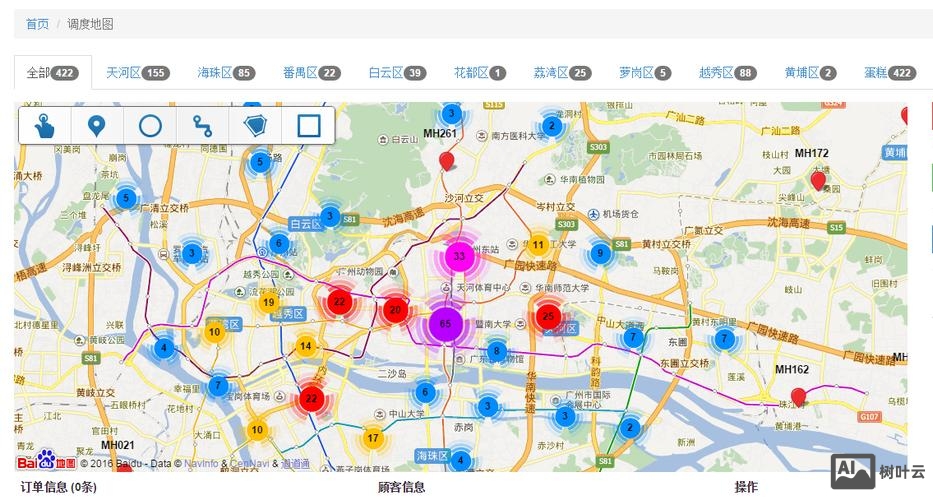Click the blue cluster marker 8

coord(497,351)
